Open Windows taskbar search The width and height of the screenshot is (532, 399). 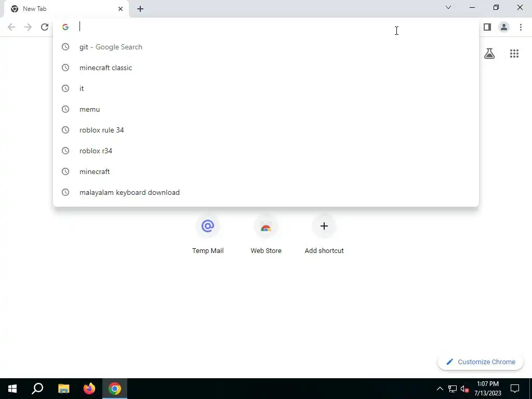point(37,389)
